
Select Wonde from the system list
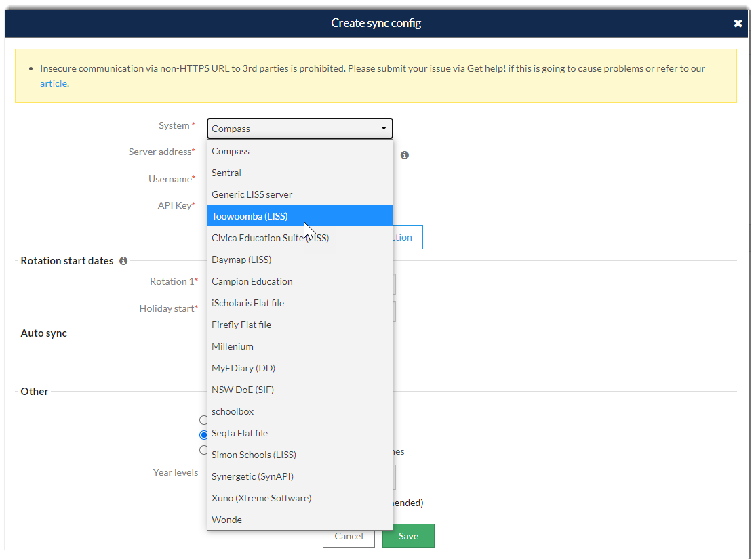300,520
